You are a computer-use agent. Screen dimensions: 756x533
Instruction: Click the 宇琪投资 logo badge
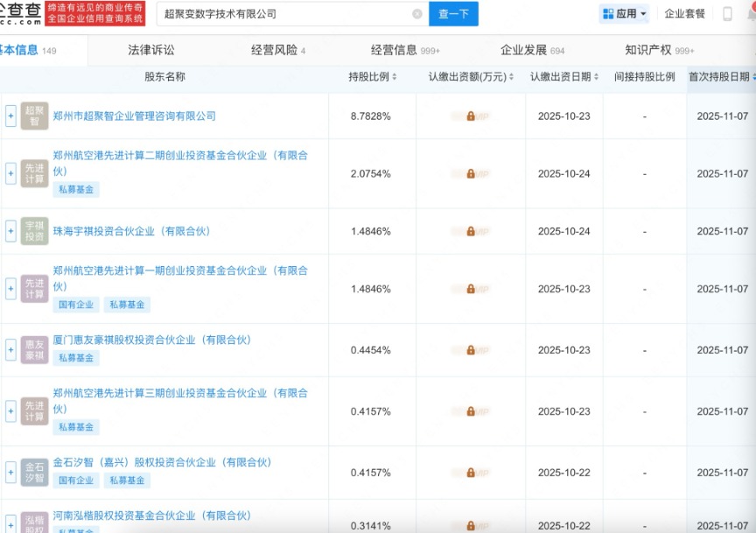click(x=34, y=231)
